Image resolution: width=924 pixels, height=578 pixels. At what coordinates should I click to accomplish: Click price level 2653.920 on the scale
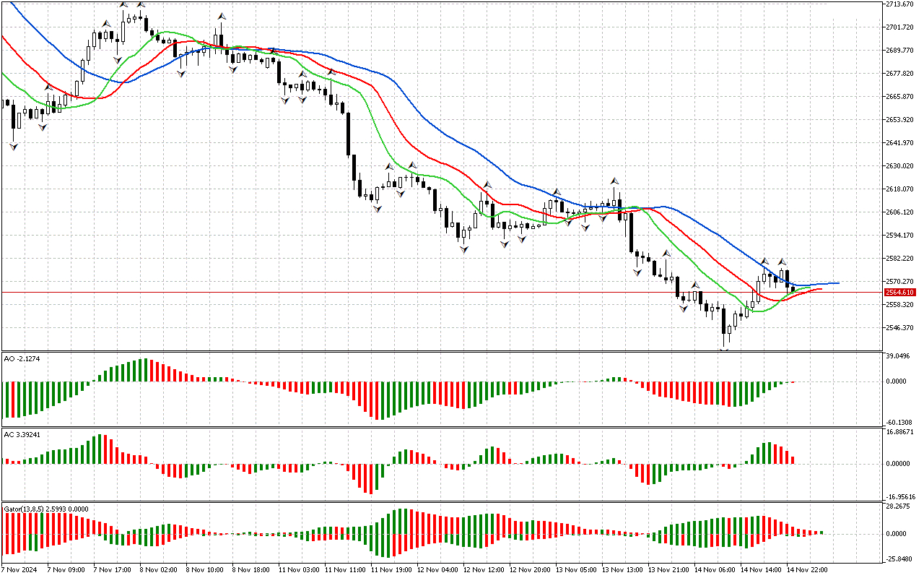[x=900, y=120]
